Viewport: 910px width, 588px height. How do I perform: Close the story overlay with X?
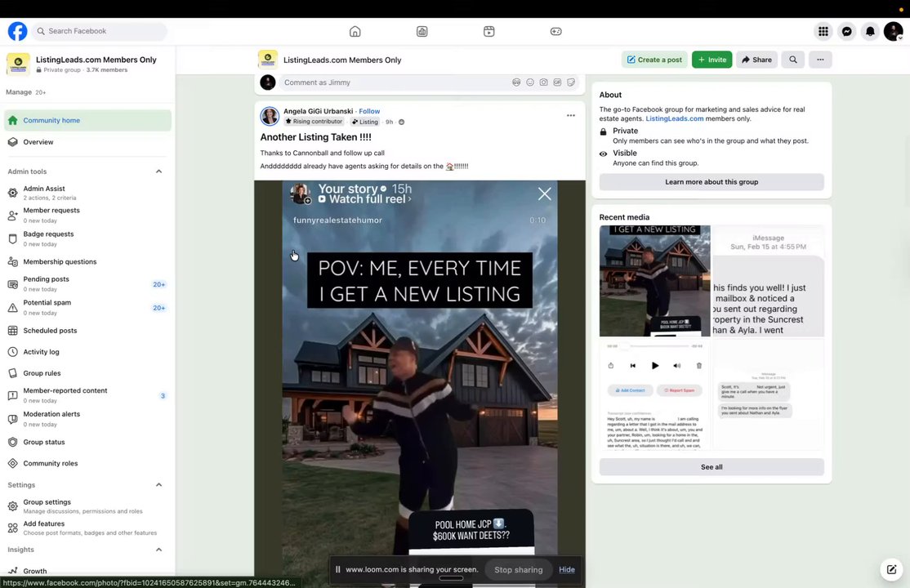click(x=544, y=194)
